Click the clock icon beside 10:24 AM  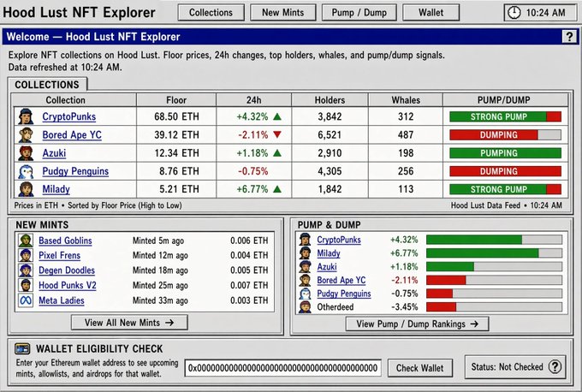(x=514, y=13)
